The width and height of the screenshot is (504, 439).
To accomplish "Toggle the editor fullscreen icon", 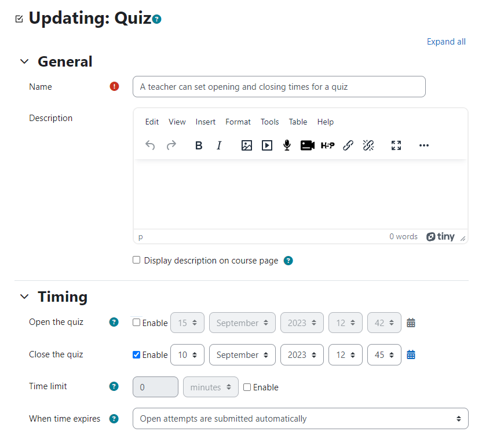I will pos(396,145).
